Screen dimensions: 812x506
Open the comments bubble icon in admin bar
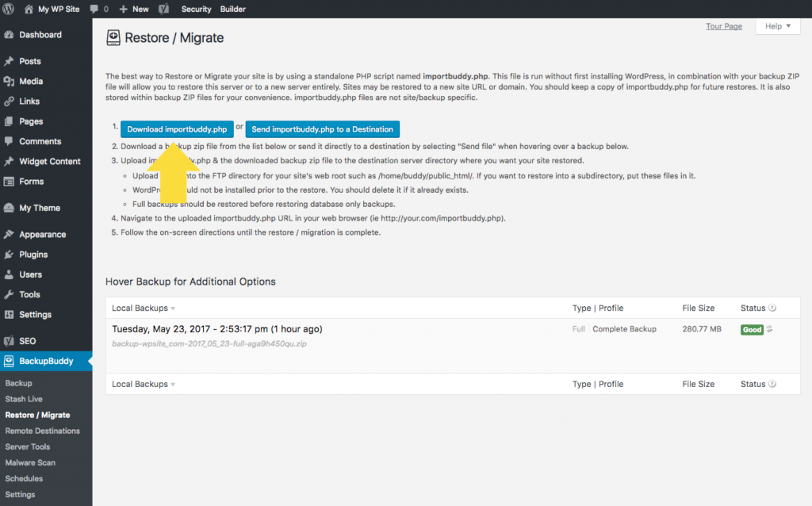[x=94, y=9]
